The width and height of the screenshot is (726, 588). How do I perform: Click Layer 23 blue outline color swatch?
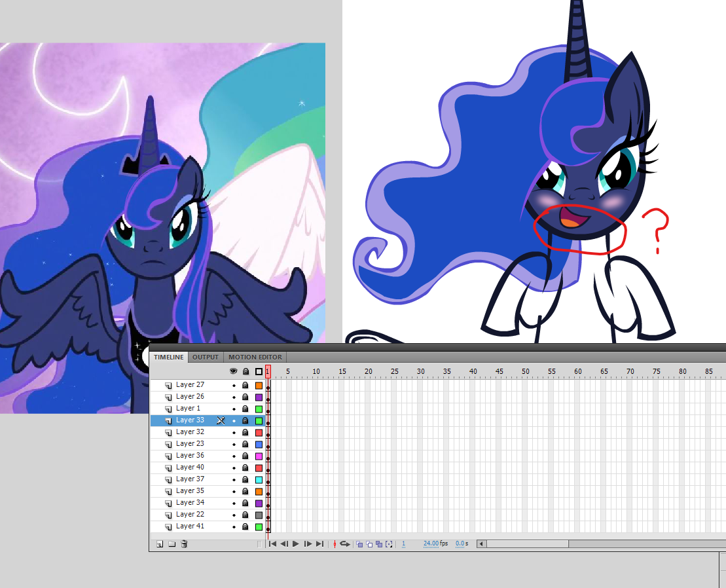pos(259,445)
